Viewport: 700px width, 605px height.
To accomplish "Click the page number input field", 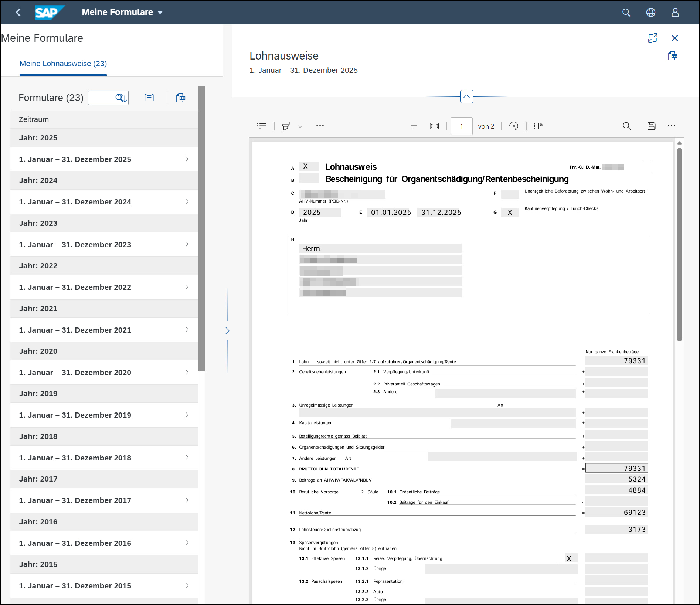I will click(x=461, y=126).
